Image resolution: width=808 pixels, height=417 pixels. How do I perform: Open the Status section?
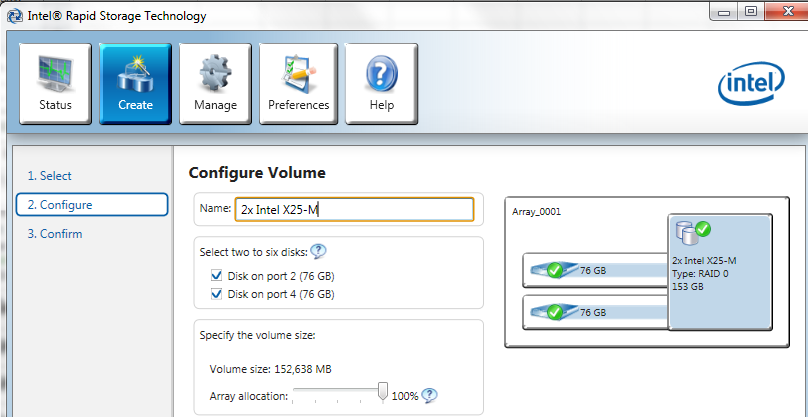pos(55,84)
